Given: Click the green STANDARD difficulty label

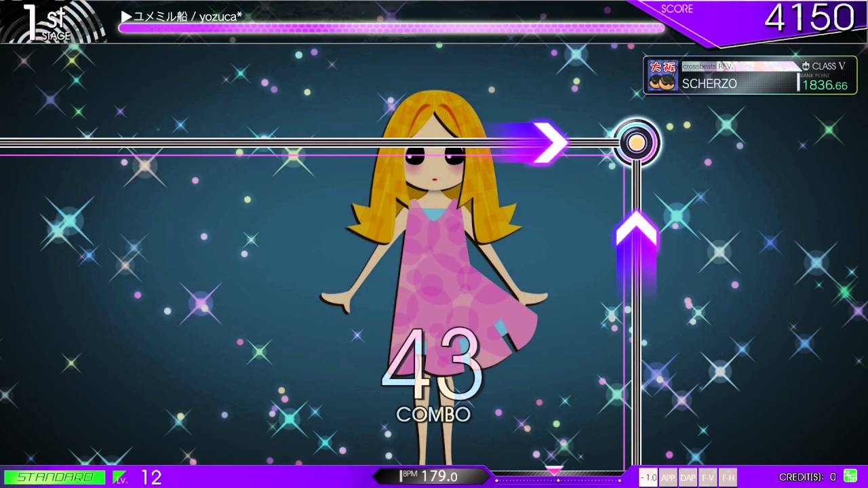Looking at the screenshot, I should pos(55,477).
